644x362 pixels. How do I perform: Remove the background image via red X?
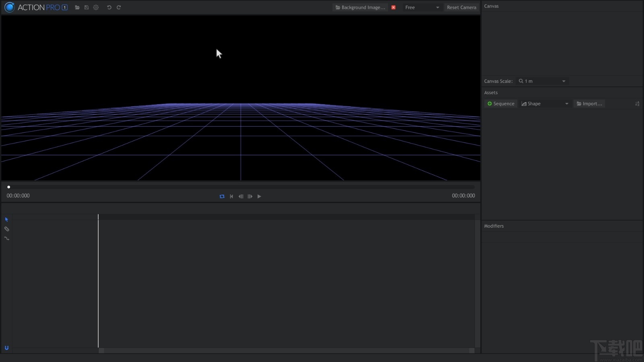pyautogui.click(x=393, y=7)
